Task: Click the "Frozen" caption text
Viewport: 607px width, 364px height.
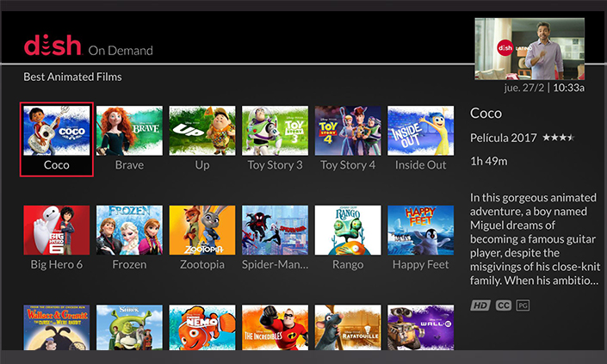Action: 129,264
